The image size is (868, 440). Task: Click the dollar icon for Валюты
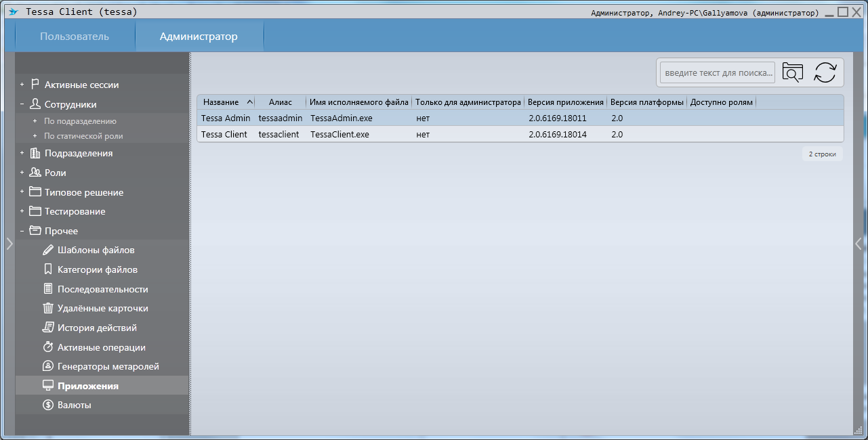tap(48, 405)
